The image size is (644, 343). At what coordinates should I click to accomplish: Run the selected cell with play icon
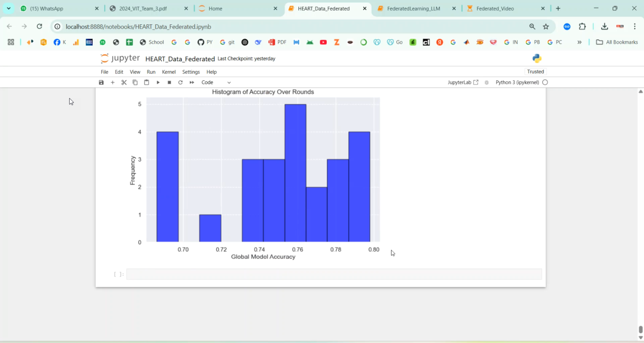tap(158, 82)
